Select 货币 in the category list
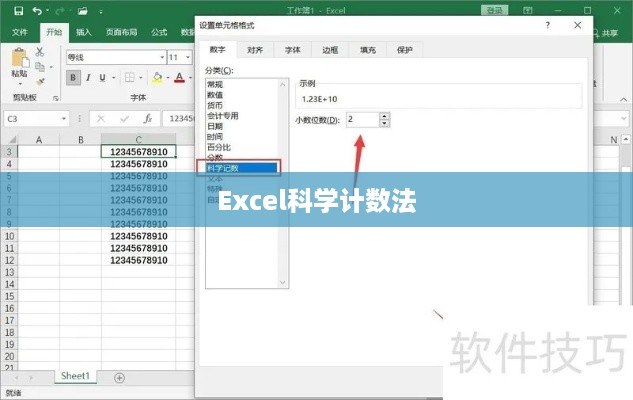This screenshot has width=633, height=400. point(215,104)
